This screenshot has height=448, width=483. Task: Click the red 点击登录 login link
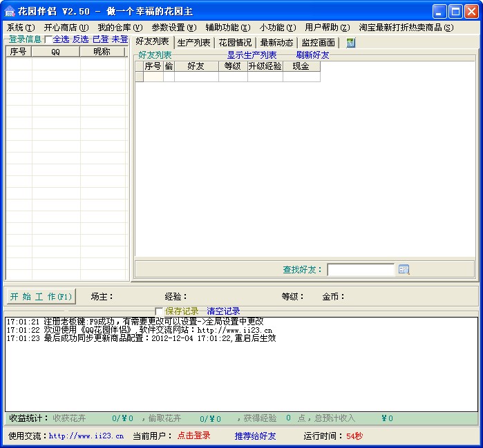click(193, 436)
